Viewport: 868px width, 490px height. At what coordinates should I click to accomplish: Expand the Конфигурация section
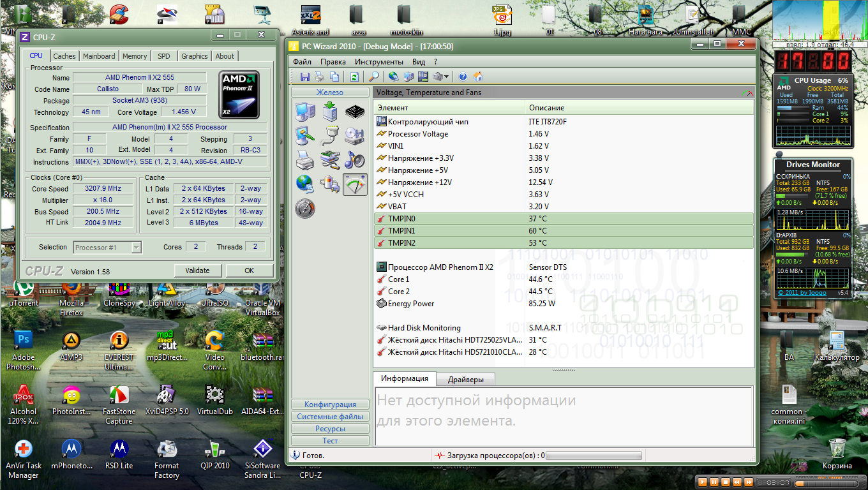click(x=330, y=405)
